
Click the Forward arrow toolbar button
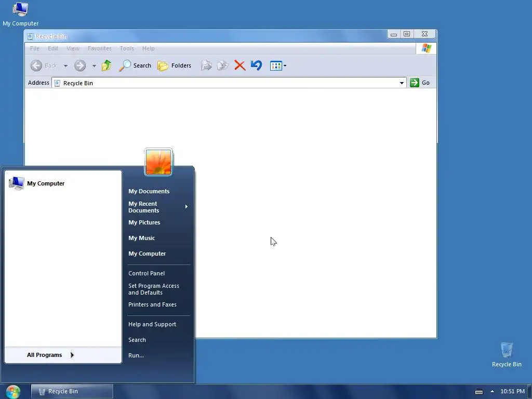pos(80,65)
